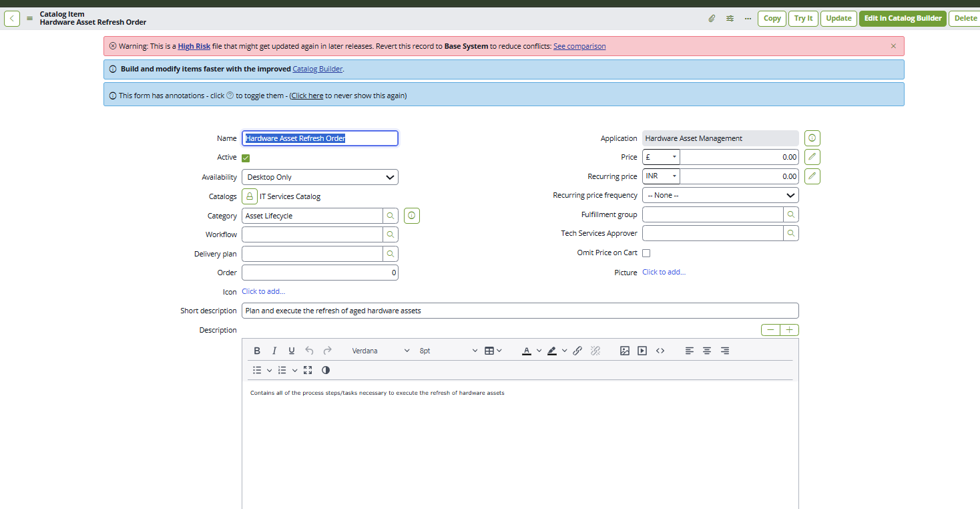Click Edit in Catalog Builder button

pyautogui.click(x=902, y=19)
